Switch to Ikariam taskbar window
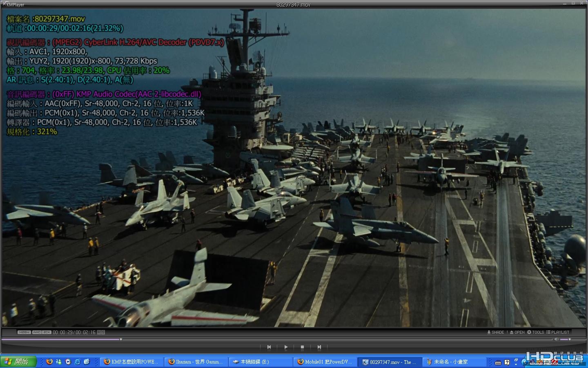The height and width of the screenshot is (368, 588). [196, 362]
